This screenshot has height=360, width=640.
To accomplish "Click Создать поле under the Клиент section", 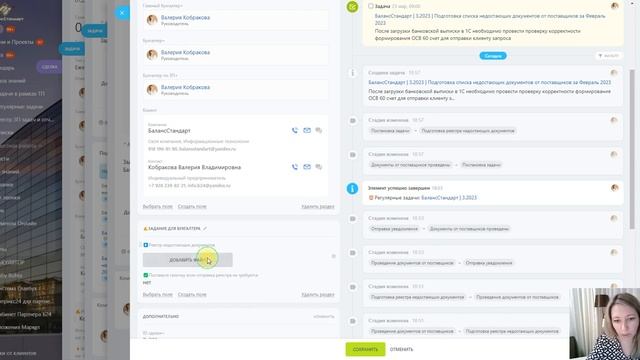I will pos(192,207).
